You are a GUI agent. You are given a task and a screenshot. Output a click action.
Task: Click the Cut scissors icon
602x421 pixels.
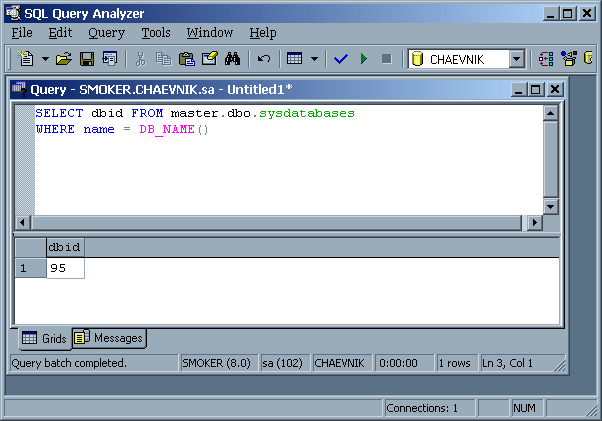coord(141,59)
